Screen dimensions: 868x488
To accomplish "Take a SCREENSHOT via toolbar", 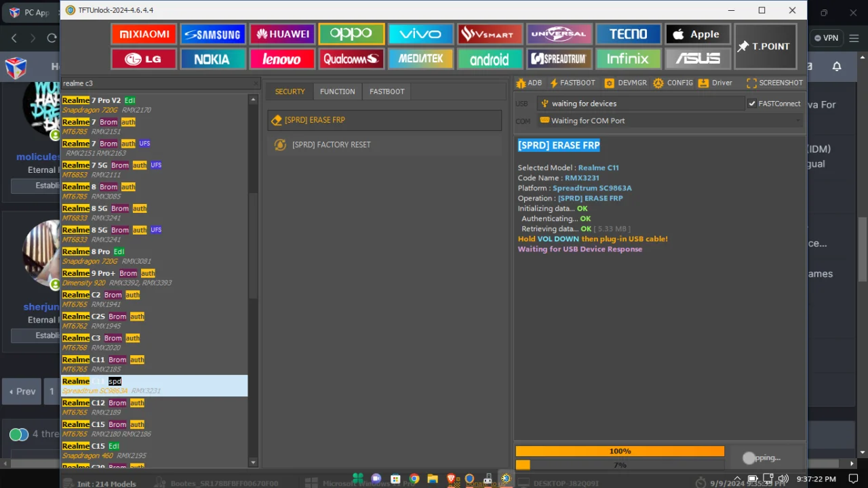I will pyautogui.click(x=774, y=83).
